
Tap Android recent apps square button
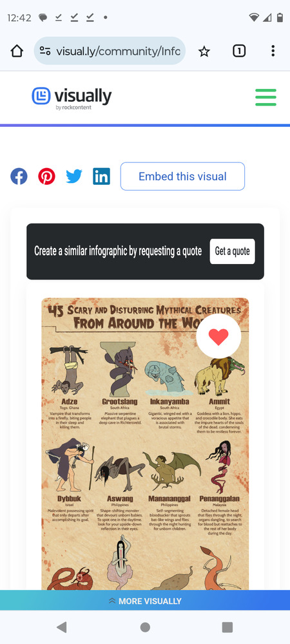coord(227,627)
